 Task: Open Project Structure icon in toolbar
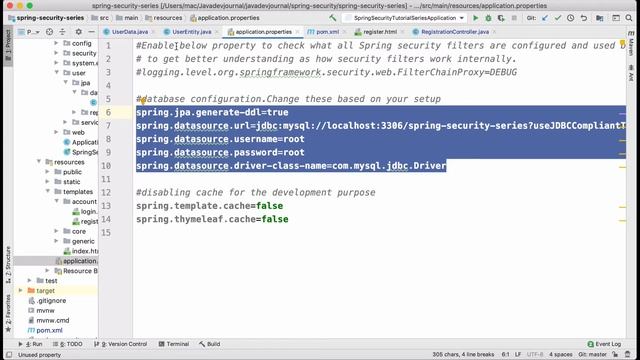[x=600, y=18]
